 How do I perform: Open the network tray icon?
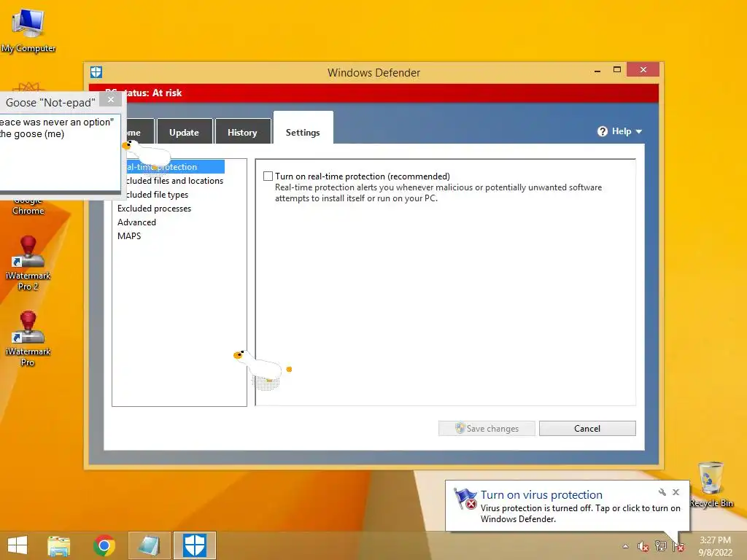click(661, 545)
